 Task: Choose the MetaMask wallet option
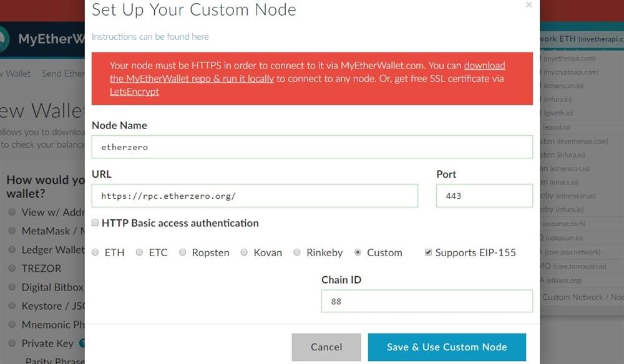(x=12, y=231)
